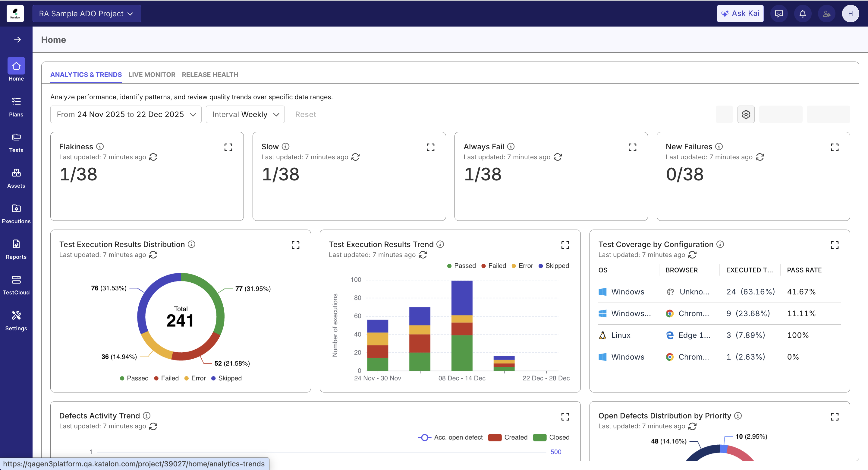
Task: Switch to the Live Monitor tab
Action: (x=152, y=75)
